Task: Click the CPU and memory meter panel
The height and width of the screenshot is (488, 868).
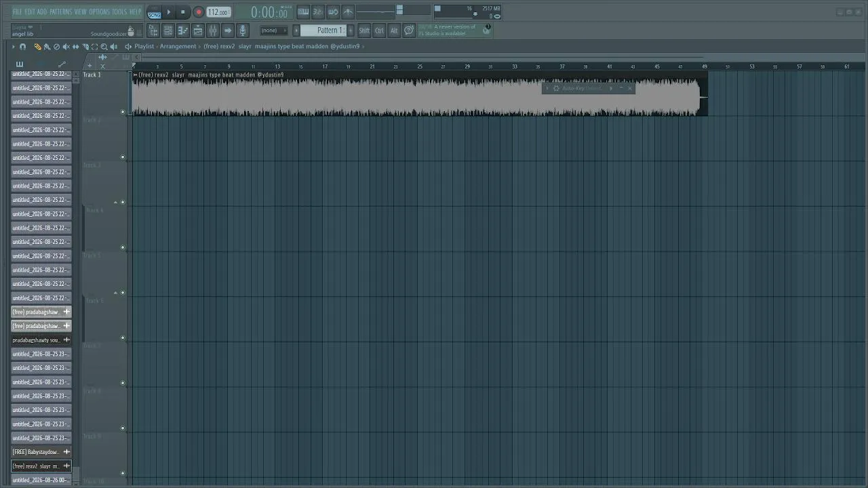Action: pos(468,12)
